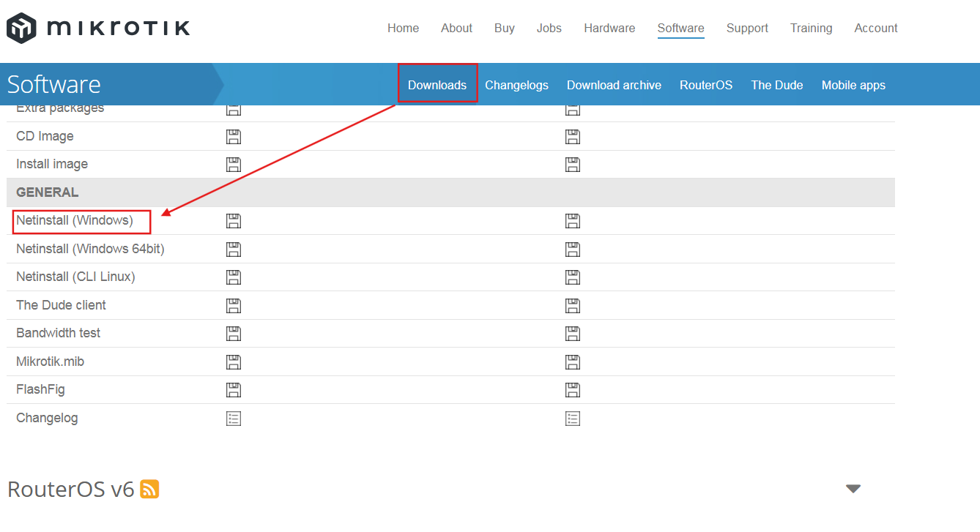Image resolution: width=980 pixels, height=532 pixels.
Task: Open the Download archive tab
Action: [x=614, y=85]
